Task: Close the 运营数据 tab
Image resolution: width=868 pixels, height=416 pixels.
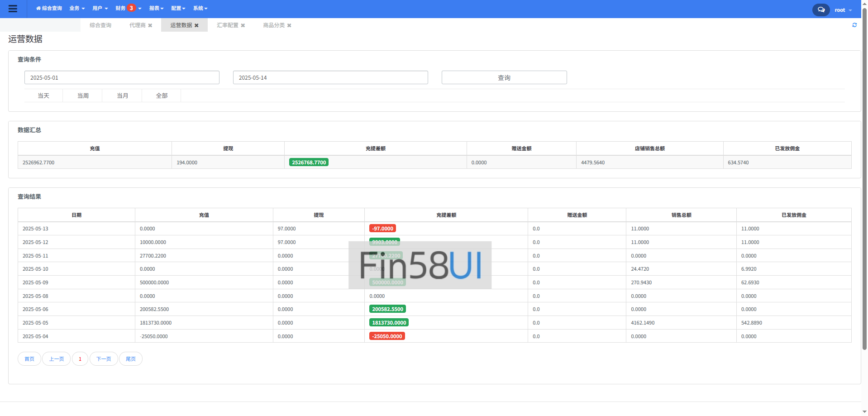Action: [x=196, y=25]
